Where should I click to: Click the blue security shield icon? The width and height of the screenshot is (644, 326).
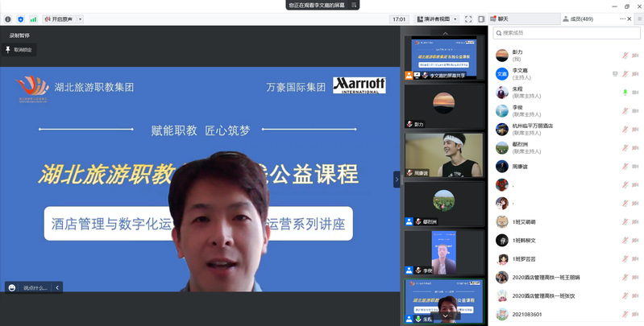(20, 19)
